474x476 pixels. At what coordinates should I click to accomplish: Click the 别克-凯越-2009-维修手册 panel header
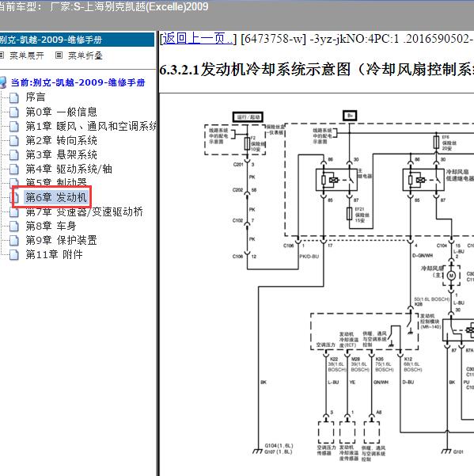[x=77, y=40]
